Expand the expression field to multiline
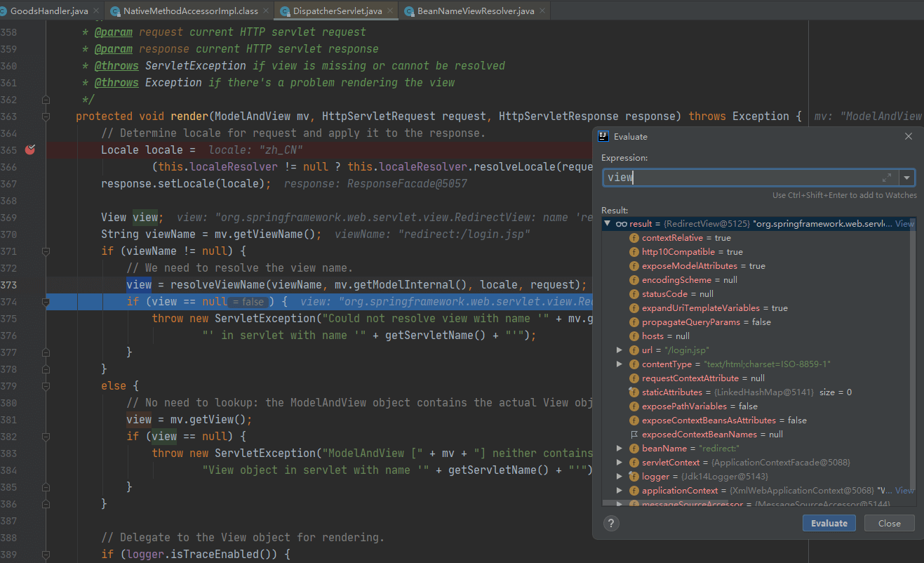 coord(887,178)
